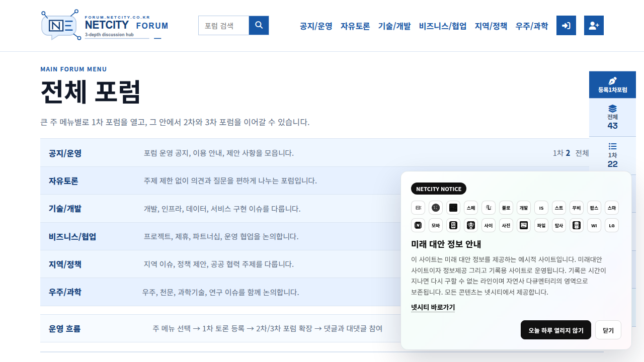Image resolution: width=644 pixels, height=362 pixels.
Task: Click the 미래 대안 정보 안내 heading
Action: point(446,244)
